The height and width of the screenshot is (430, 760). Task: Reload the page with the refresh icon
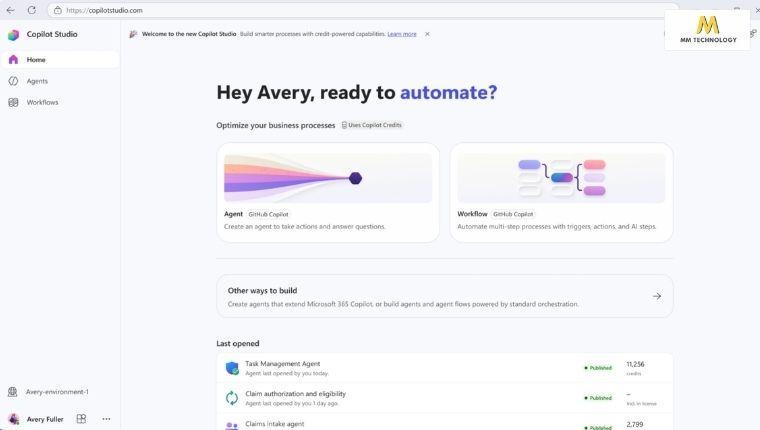coord(32,10)
